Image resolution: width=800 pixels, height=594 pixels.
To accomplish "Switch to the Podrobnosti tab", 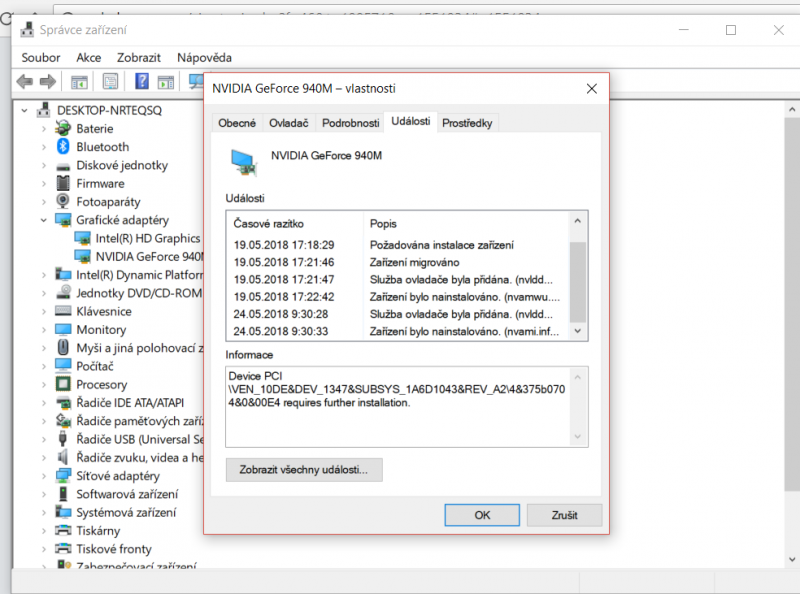I will (x=351, y=123).
